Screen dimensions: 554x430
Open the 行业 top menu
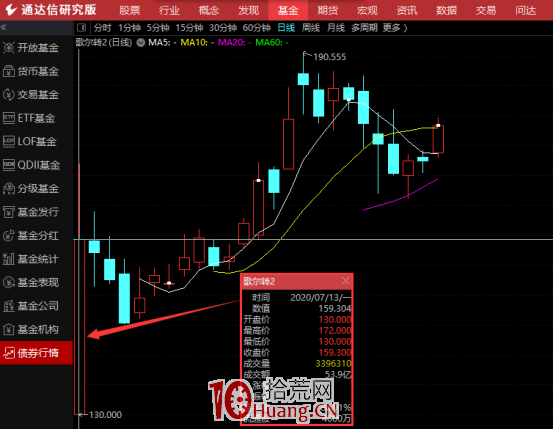click(x=169, y=10)
